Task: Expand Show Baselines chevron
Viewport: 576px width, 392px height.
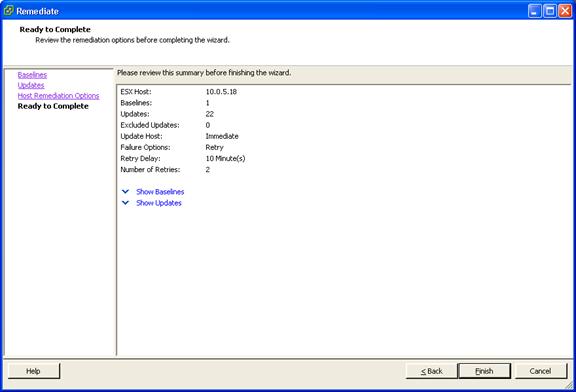Action: [x=125, y=191]
